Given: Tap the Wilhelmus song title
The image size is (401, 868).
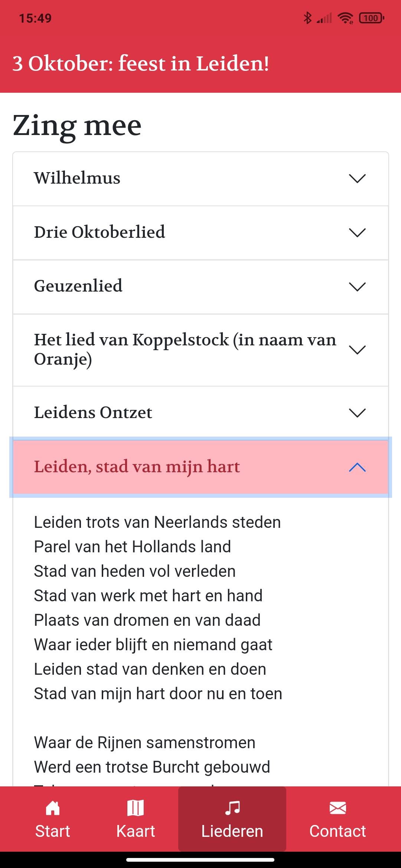Looking at the screenshot, I should 77,178.
